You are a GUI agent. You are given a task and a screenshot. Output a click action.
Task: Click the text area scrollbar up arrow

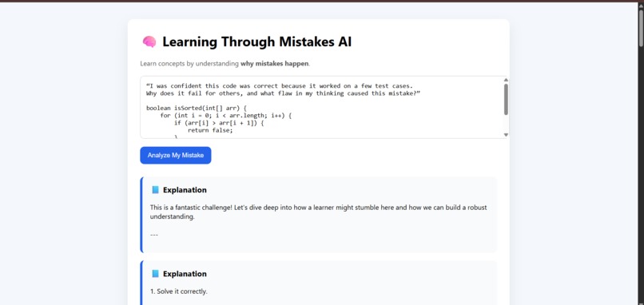click(506, 80)
